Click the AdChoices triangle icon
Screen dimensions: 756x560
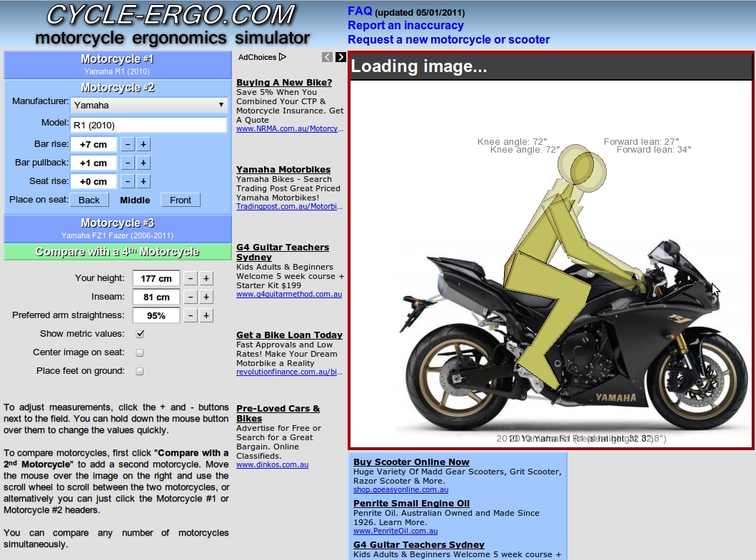(x=281, y=57)
